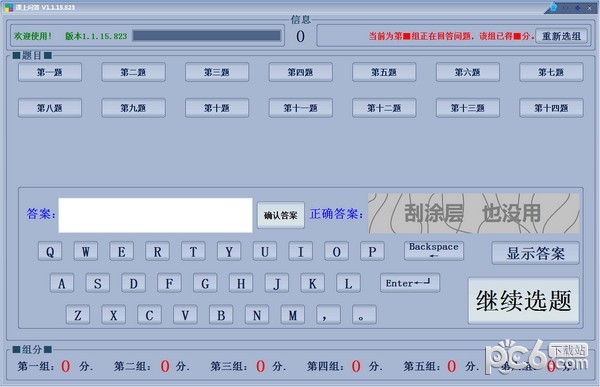The width and height of the screenshot is (600, 387).
Task: Tap the K key
Action: [x=312, y=283]
